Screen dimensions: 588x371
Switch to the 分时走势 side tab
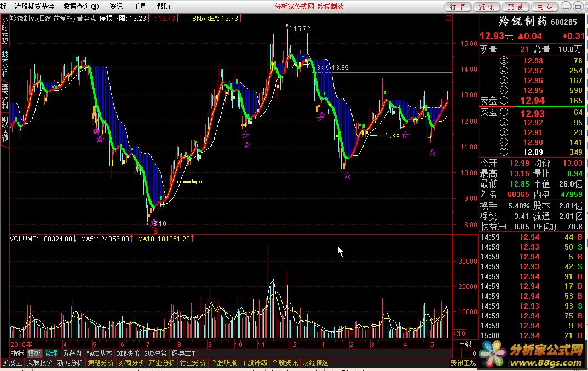(x=5, y=31)
